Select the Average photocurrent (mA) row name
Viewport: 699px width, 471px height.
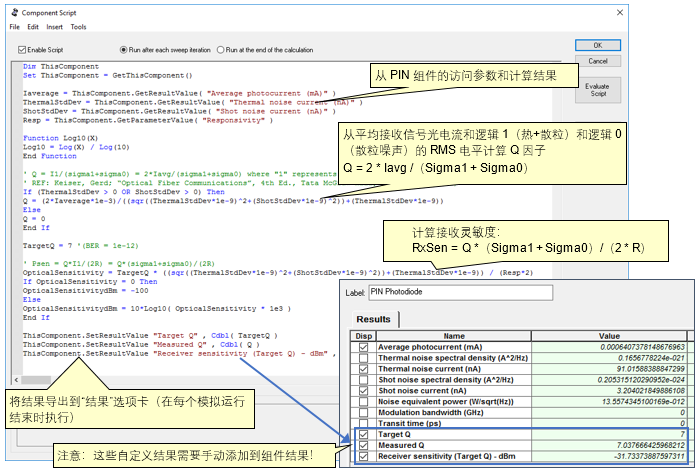(x=430, y=347)
